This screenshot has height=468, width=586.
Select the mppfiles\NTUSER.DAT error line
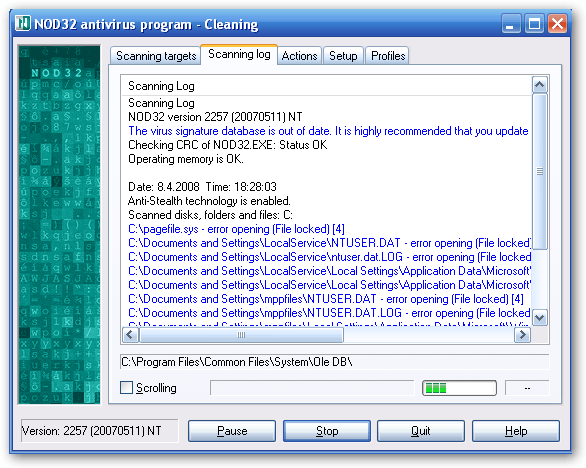(326, 299)
